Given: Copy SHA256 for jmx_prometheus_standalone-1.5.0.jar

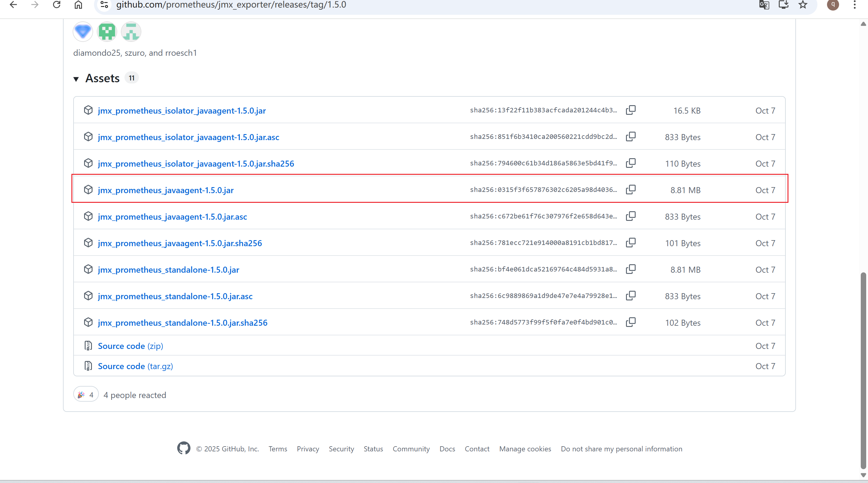Looking at the screenshot, I should click(x=631, y=269).
